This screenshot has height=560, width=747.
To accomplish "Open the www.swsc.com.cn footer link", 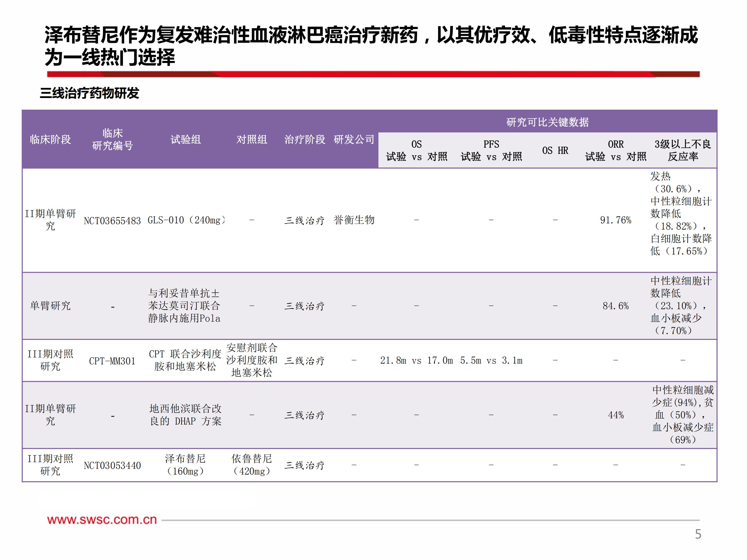I will pos(102,520).
